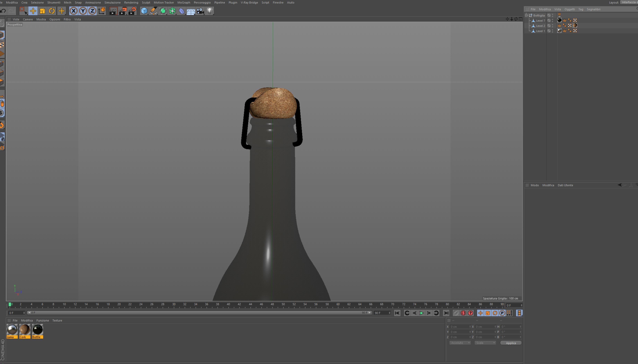Select the spline pen tool
The image size is (638, 364).
(153, 11)
